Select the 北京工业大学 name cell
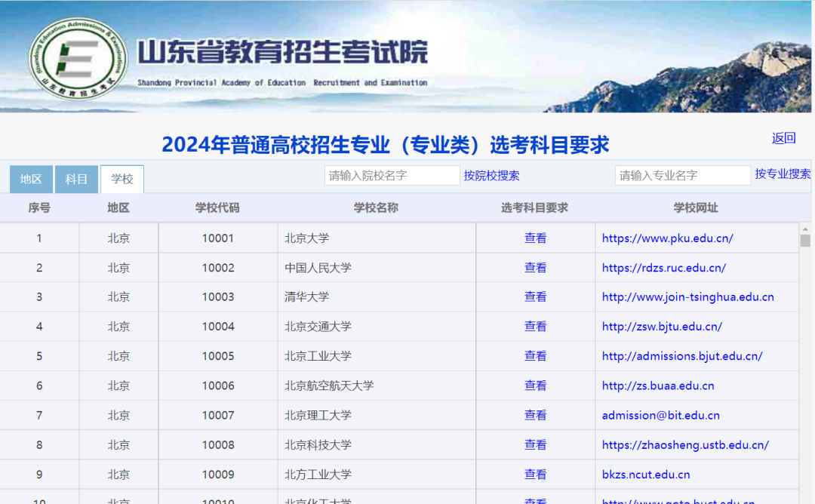The image size is (815, 504). 377,356
